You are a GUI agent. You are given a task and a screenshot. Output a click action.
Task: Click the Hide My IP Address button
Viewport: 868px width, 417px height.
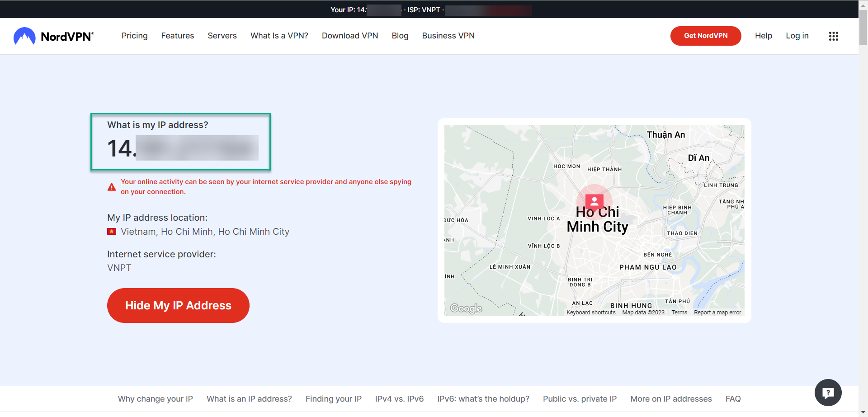178,305
